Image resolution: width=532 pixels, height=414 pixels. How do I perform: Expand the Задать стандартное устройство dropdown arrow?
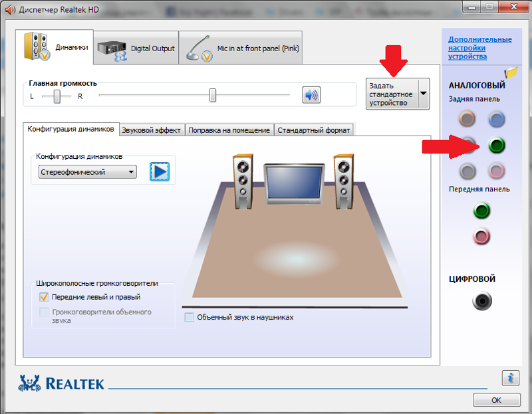424,94
